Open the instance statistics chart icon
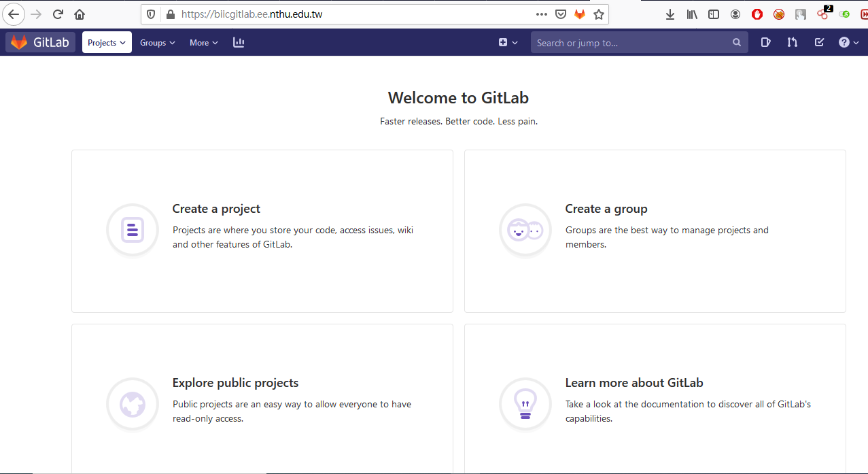Viewport: 868px width, 474px height. point(239,42)
